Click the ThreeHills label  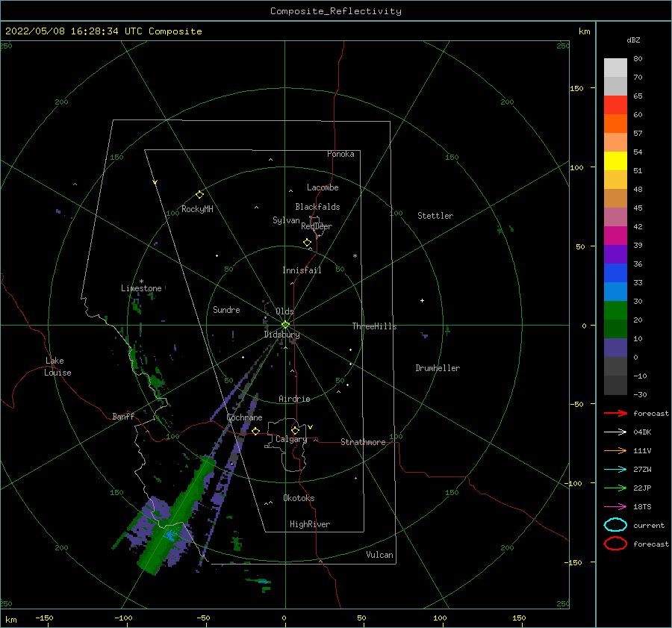[x=375, y=326]
